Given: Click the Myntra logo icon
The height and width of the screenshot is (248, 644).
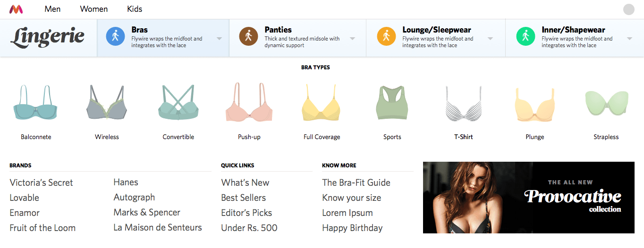Looking at the screenshot, I should tap(16, 9).
